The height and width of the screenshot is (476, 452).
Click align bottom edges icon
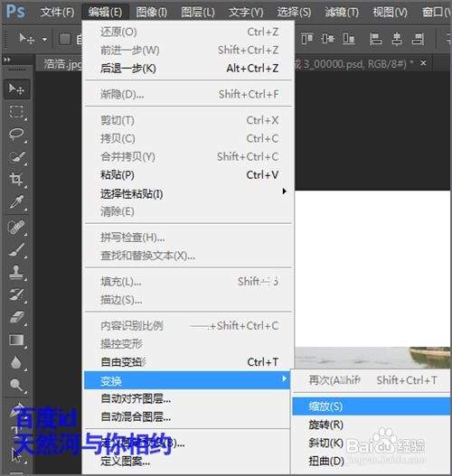click(x=348, y=39)
